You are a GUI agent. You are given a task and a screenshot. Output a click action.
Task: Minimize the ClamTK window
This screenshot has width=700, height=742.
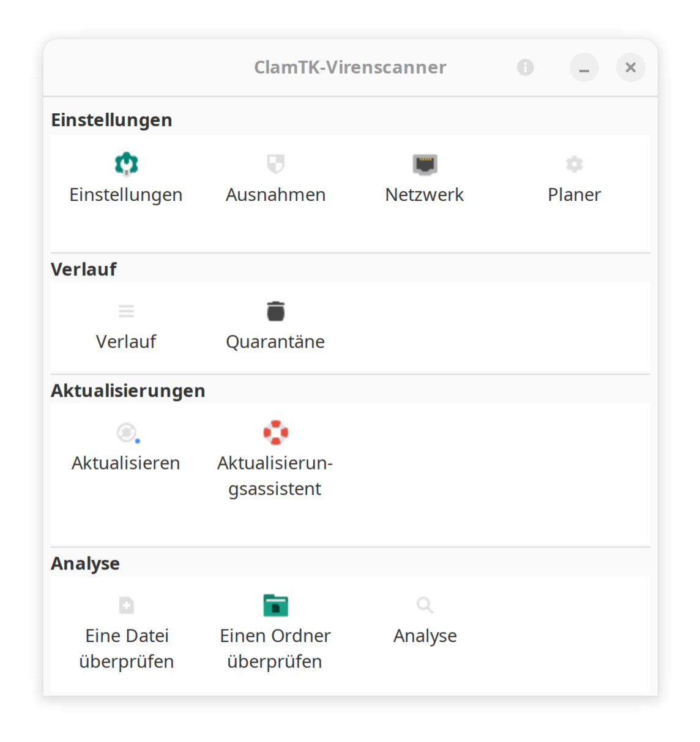pos(584,67)
